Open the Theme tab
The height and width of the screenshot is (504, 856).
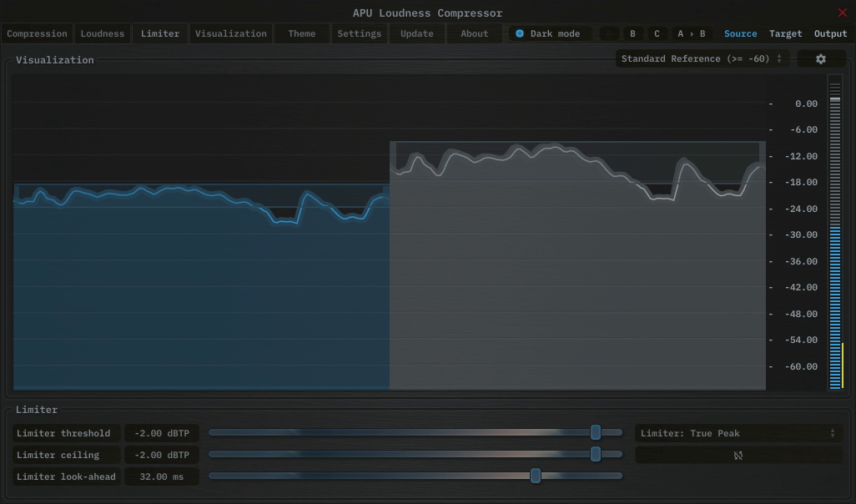pos(301,33)
